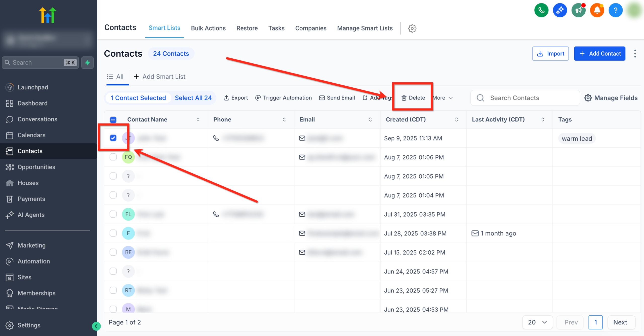This screenshot has width=644, height=336.
Task: Check the FQ contact's row checkbox
Action: click(x=113, y=157)
